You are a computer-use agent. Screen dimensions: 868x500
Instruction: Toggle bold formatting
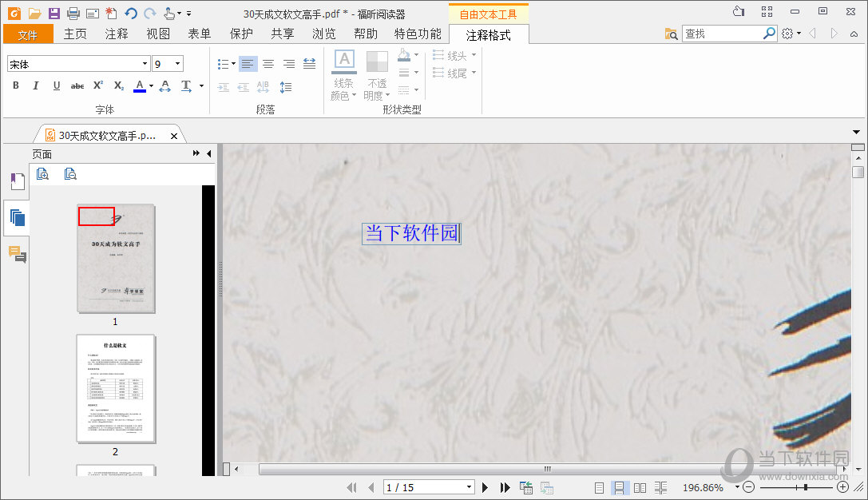point(15,85)
